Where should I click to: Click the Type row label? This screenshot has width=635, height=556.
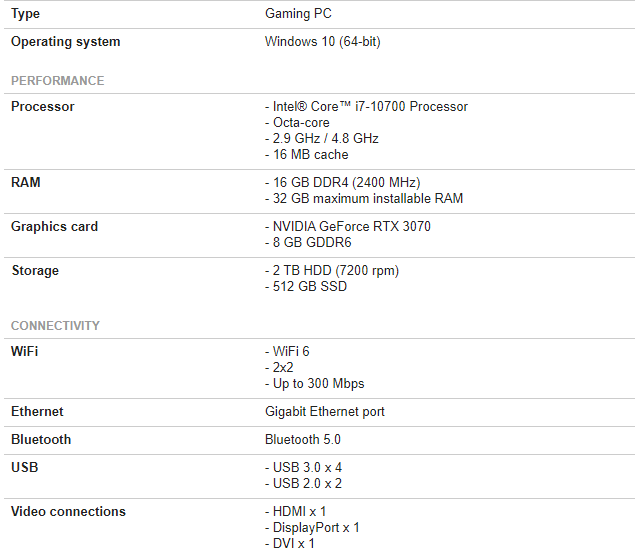25,14
